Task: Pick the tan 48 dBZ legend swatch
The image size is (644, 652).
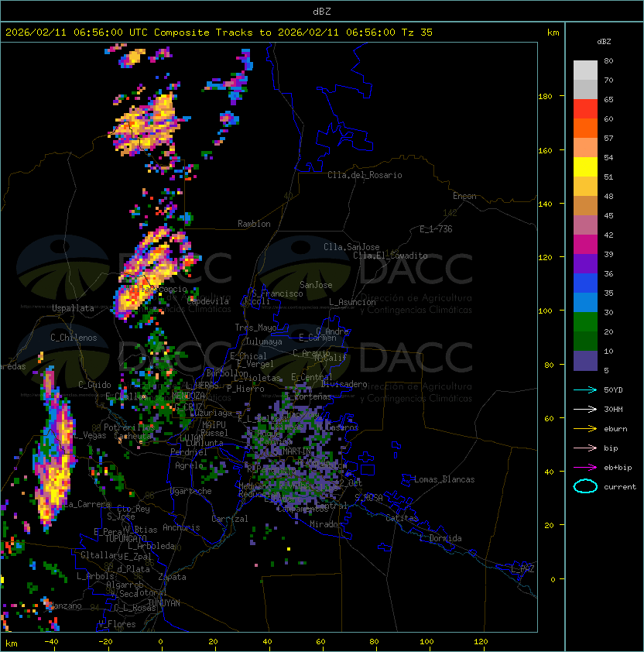Action: pyautogui.click(x=585, y=206)
